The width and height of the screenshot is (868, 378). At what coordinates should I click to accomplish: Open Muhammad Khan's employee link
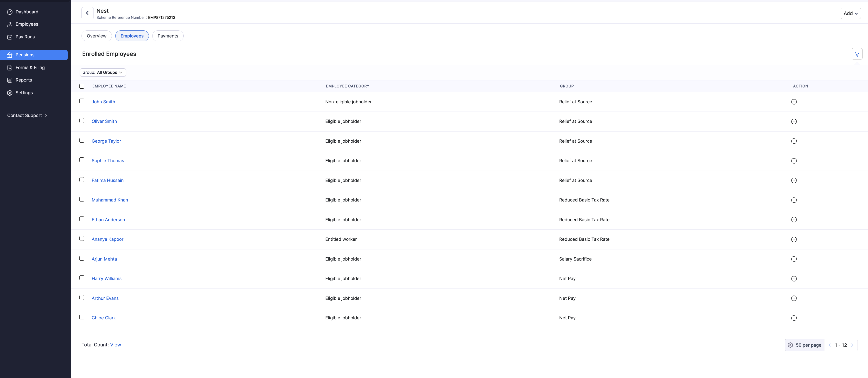(x=110, y=200)
